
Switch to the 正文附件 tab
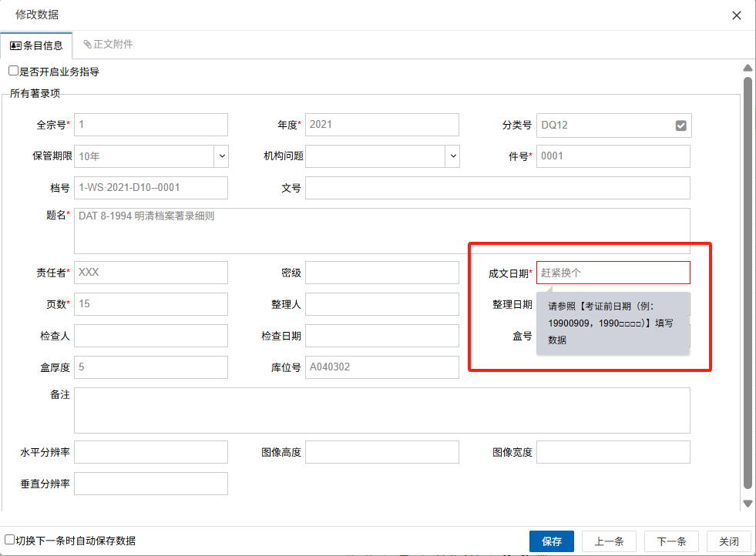coord(108,45)
